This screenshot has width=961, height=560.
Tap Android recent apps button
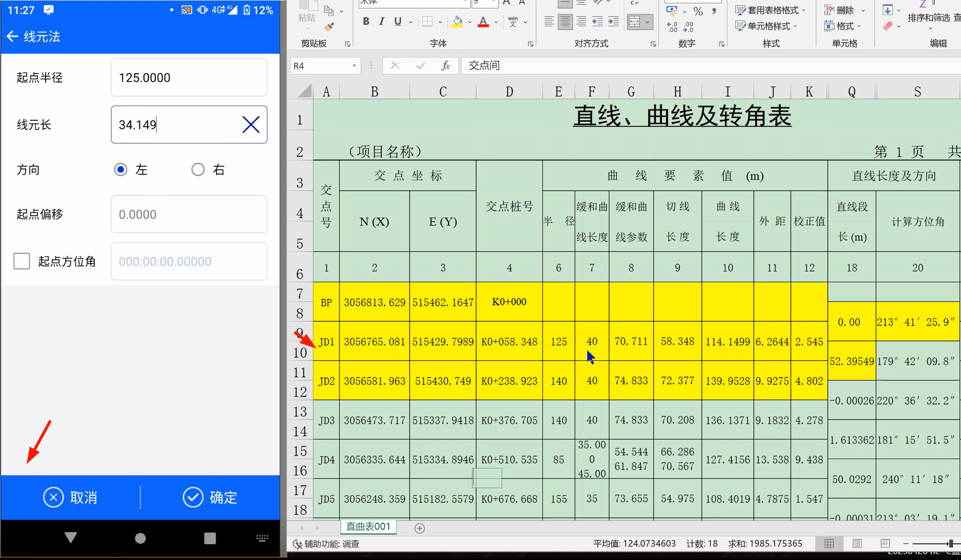pos(210,538)
